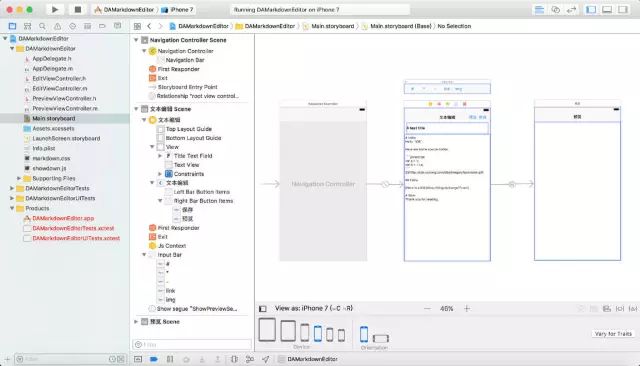The height and width of the screenshot is (366, 640).
Task: Expand the DAMarkdownEditorUITests group
Action: [12, 198]
